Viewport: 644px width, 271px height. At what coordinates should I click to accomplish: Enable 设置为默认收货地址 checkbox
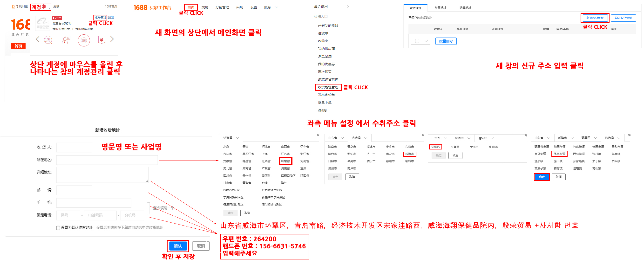58,228
